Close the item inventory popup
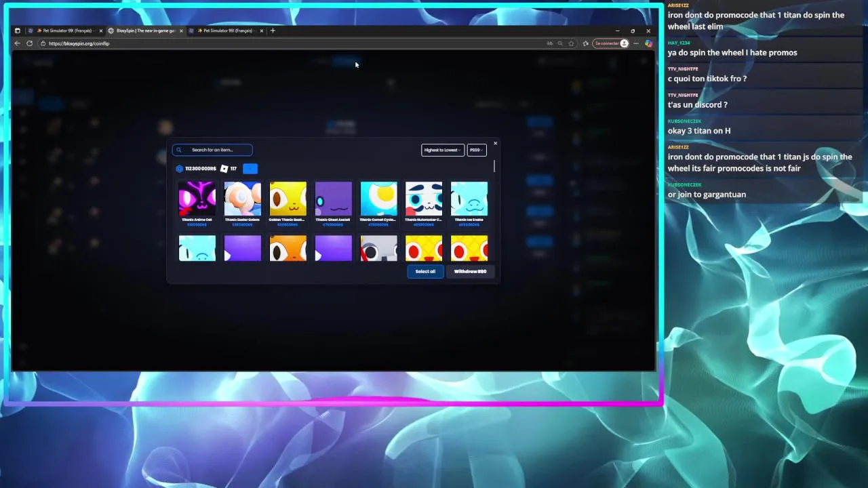 (495, 143)
